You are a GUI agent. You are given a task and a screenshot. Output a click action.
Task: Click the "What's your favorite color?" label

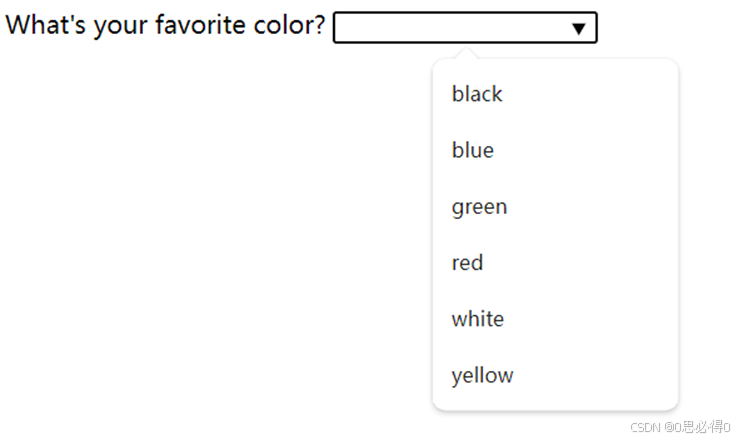[166, 25]
